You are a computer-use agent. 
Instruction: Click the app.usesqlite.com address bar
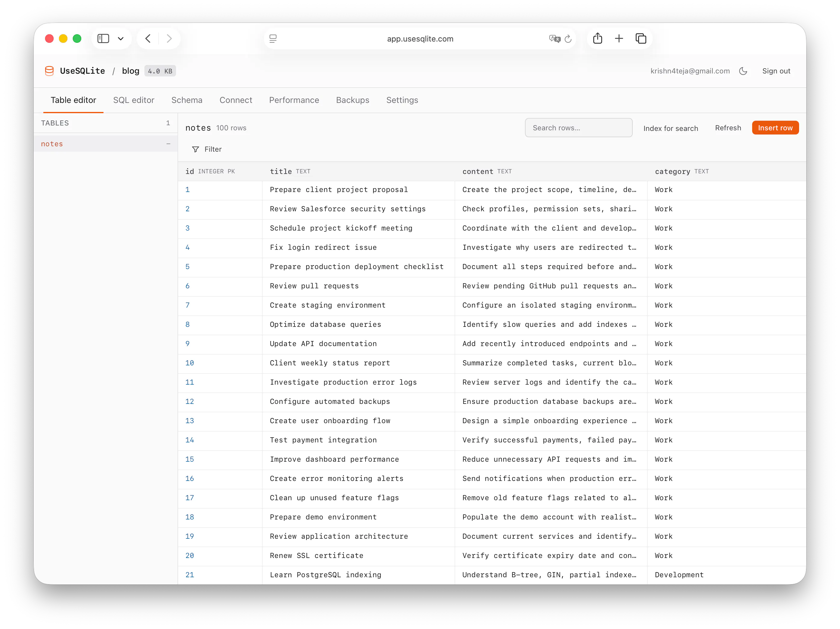click(x=420, y=39)
